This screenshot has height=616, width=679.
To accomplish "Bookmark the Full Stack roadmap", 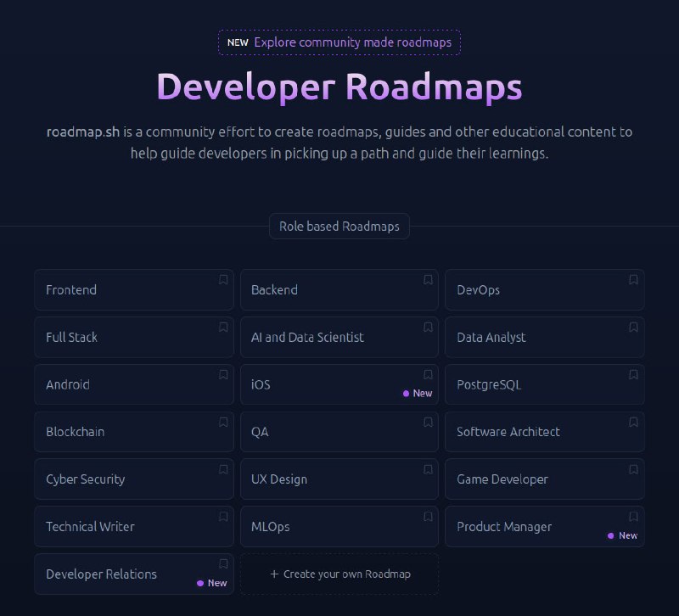I will coord(223,328).
